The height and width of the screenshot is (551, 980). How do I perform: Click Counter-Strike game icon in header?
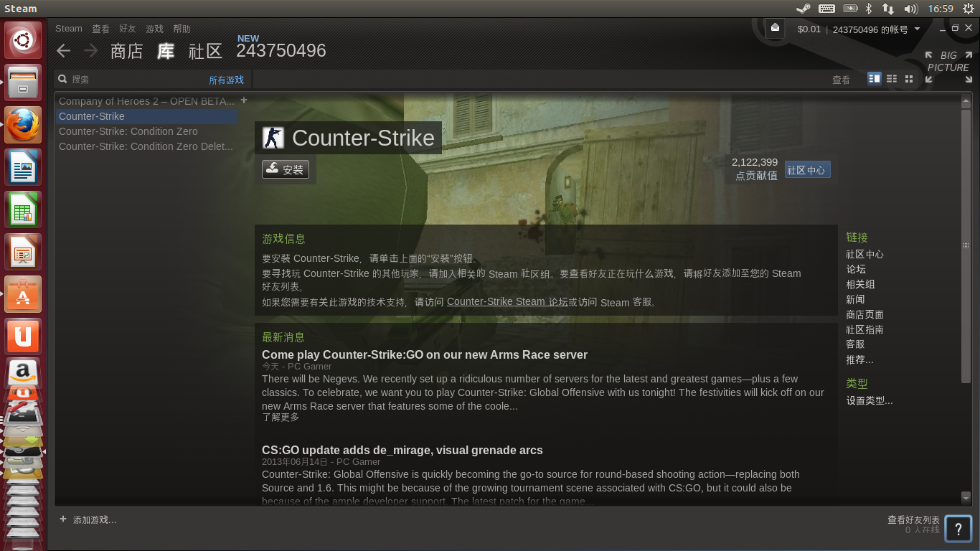click(273, 138)
